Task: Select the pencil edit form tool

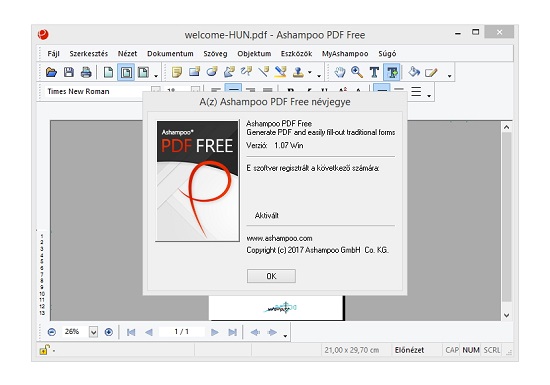Action: tap(431, 72)
